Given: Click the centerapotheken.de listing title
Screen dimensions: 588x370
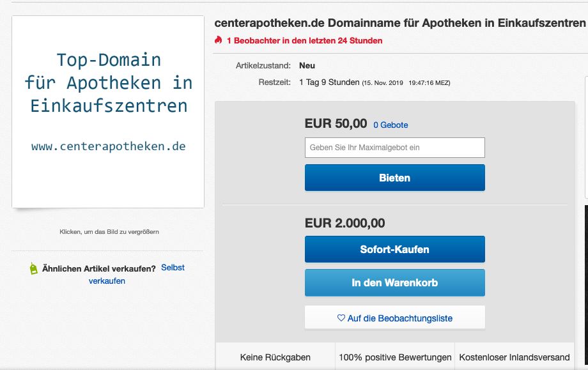Looking at the screenshot, I should pyautogui.click(x=400, y=23).
